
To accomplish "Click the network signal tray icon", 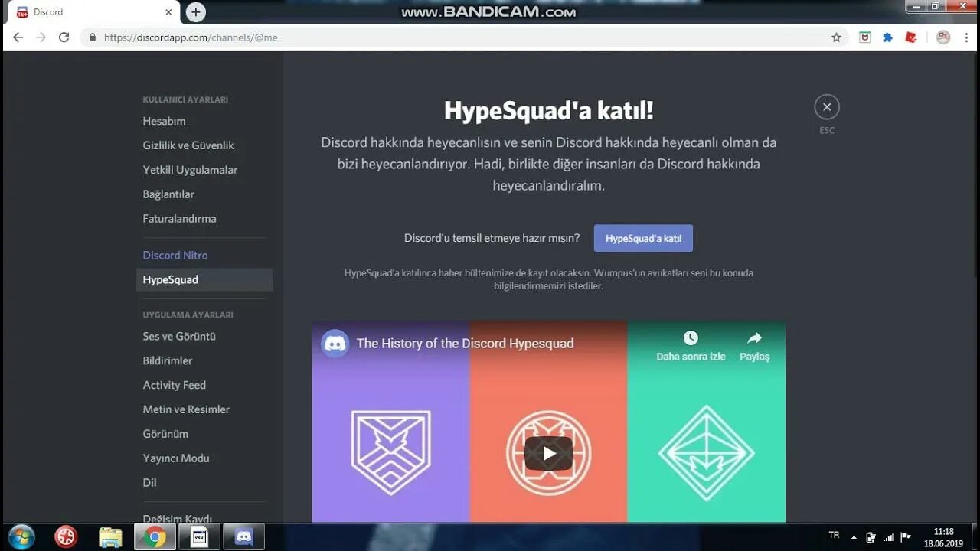I will coord(889,537).
